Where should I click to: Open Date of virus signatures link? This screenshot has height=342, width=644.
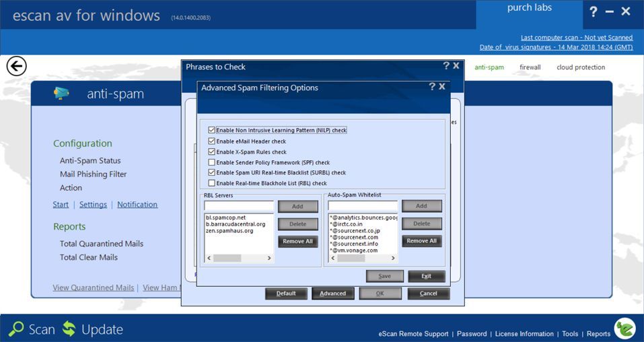[556, 47]
